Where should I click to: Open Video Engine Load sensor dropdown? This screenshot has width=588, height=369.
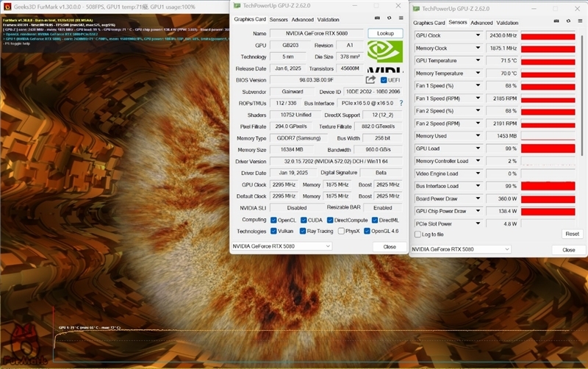point(478,173)
